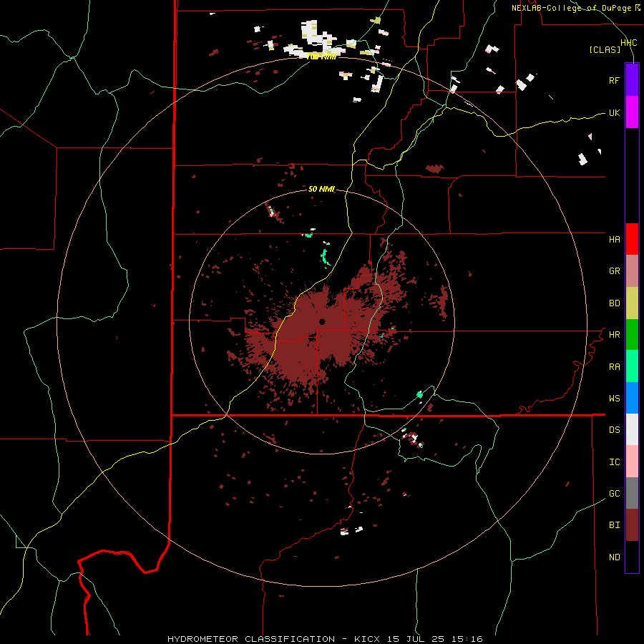Click the WS blue legend swatch
Viewport: 644px width, 644px height.
pos(632,398)
